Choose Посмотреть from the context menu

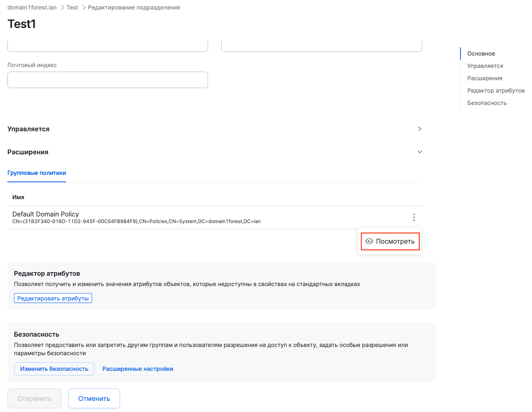pyautogui.click(x=395, y=242)
